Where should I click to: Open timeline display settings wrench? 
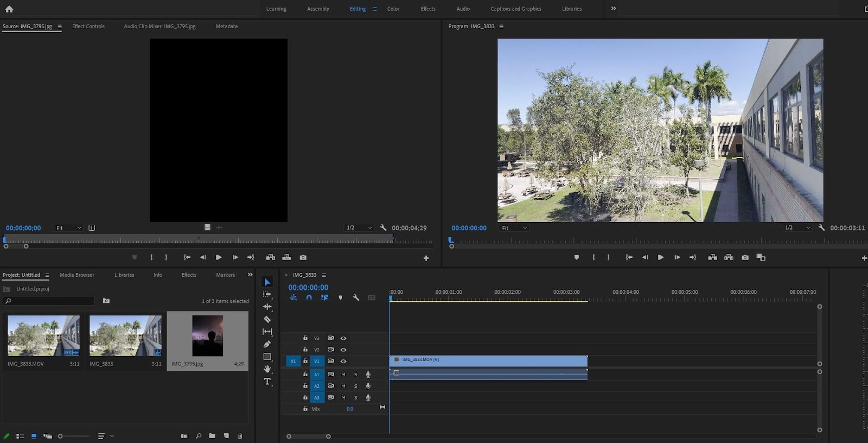coord(356,298)
